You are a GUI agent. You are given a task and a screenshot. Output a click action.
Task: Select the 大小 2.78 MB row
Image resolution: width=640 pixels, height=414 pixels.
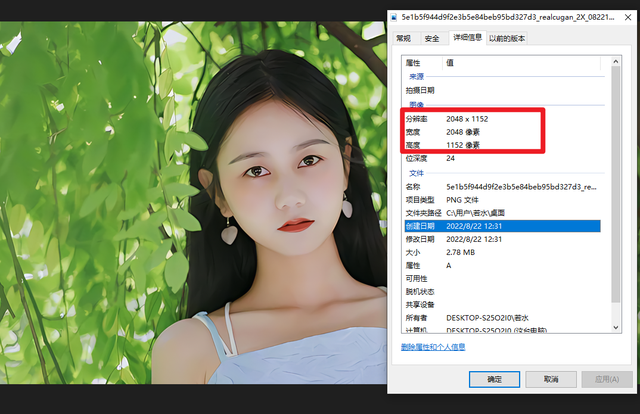click(502, 252)
